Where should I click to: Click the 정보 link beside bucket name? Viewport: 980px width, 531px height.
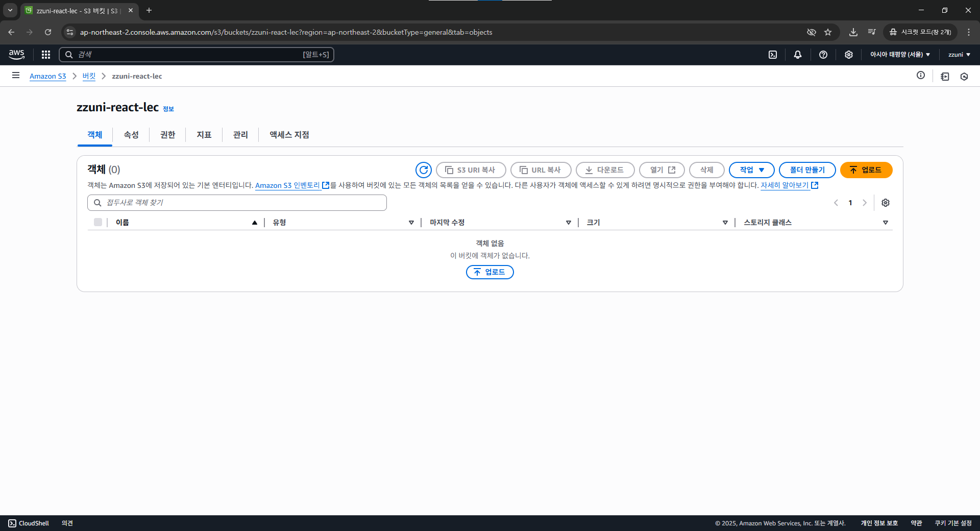pyautogui.click(x=168, y=109)
